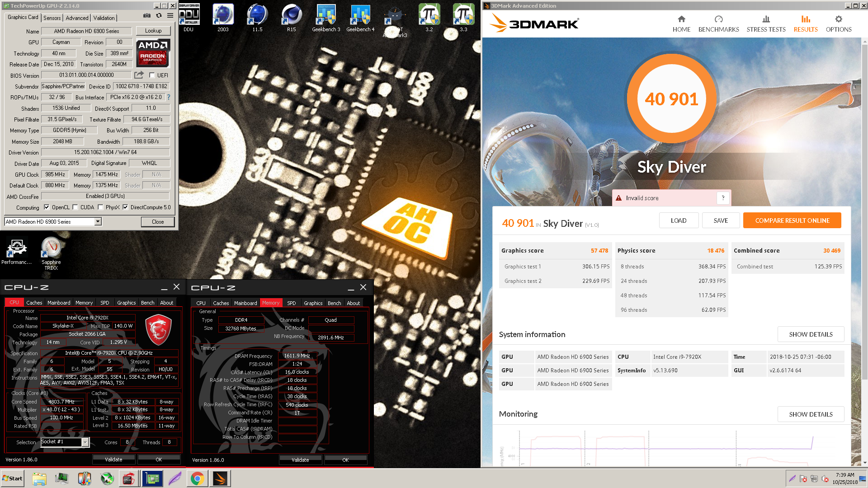Open the Caches tab in left CPU-Z window
This screenshot has width=868, height=488.
click(34, 303)
